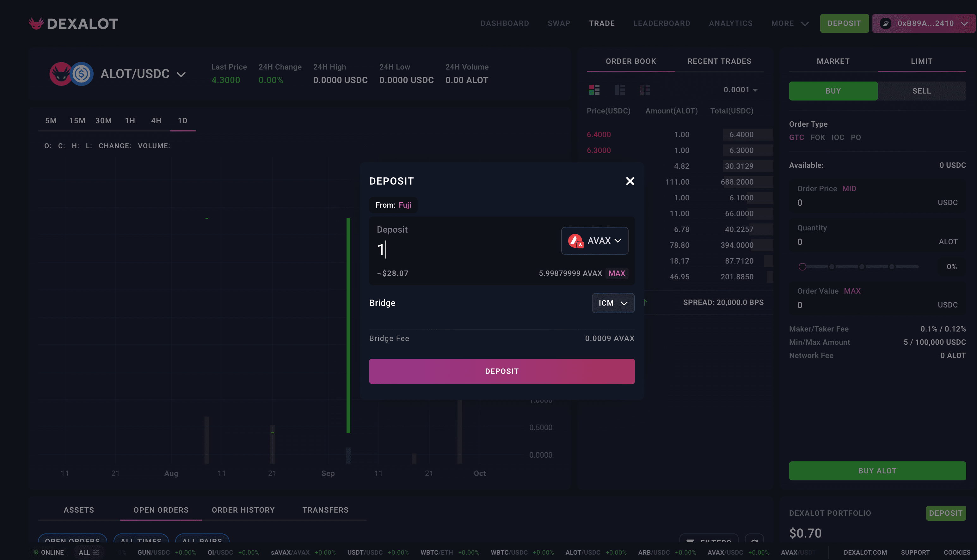This screenshot has width=977, height=560.
Task: Click the ALOT/USDC pair token icons
Action: (71, 74)
